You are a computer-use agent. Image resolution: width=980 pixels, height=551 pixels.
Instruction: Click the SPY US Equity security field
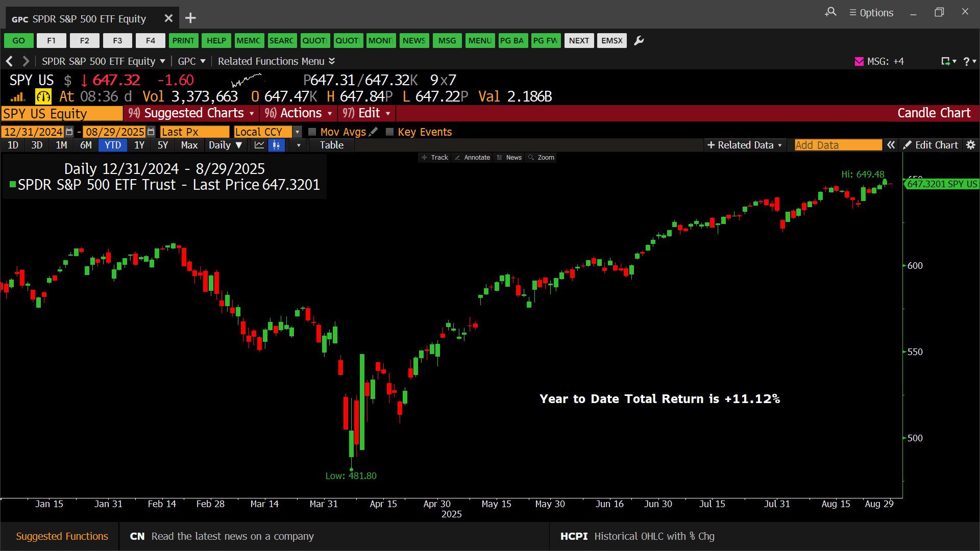62,113
